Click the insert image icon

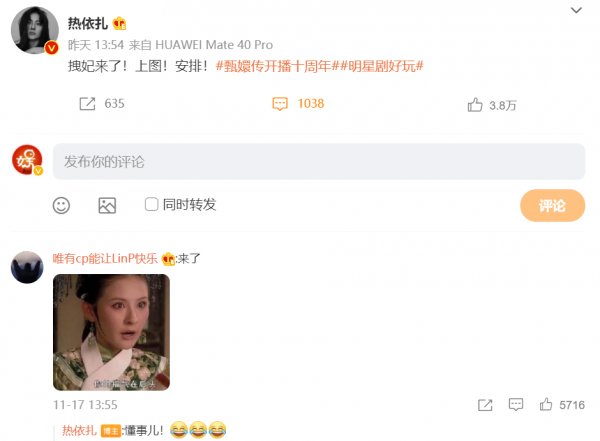click(107, 206)
